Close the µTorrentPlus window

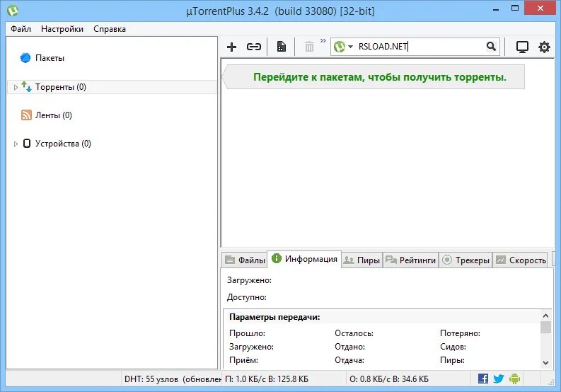[540, 8]
